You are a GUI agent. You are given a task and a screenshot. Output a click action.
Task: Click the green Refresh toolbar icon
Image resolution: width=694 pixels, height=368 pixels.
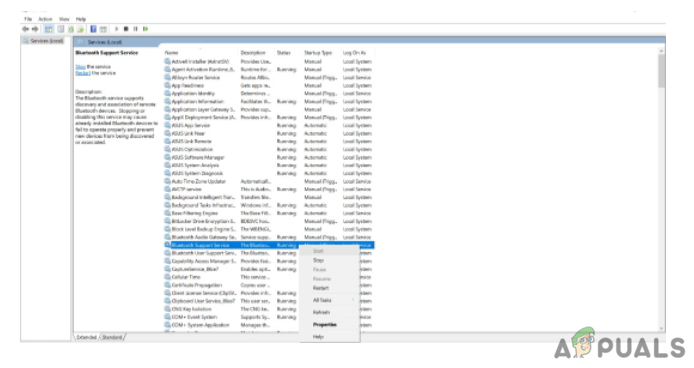click(71, 29)
